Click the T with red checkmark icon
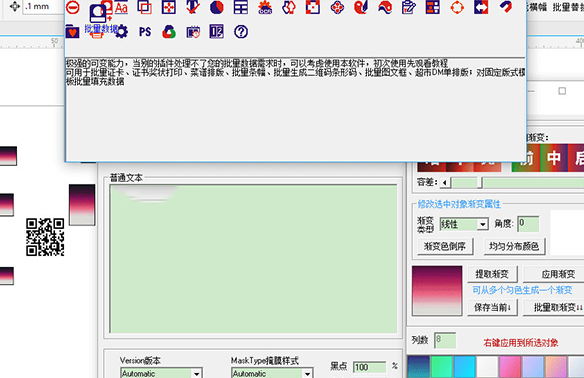Viewport: 584px width, 378px height. tap(193, 7)
